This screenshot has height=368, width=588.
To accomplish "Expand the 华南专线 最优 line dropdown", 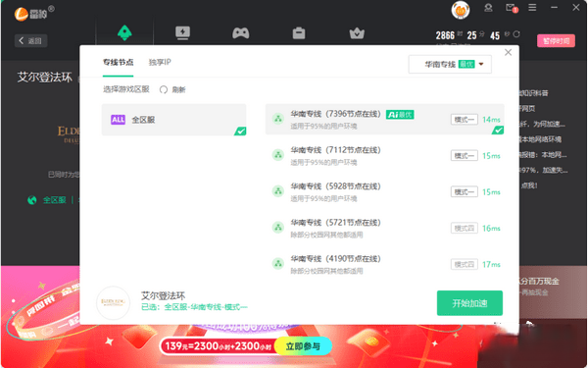I will coord(450,64).
